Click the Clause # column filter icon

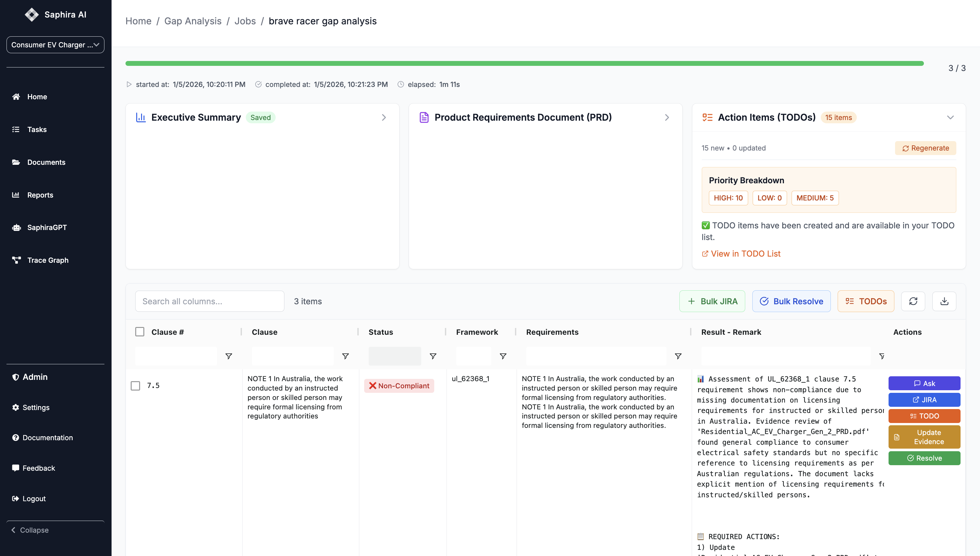pos(228,356)
